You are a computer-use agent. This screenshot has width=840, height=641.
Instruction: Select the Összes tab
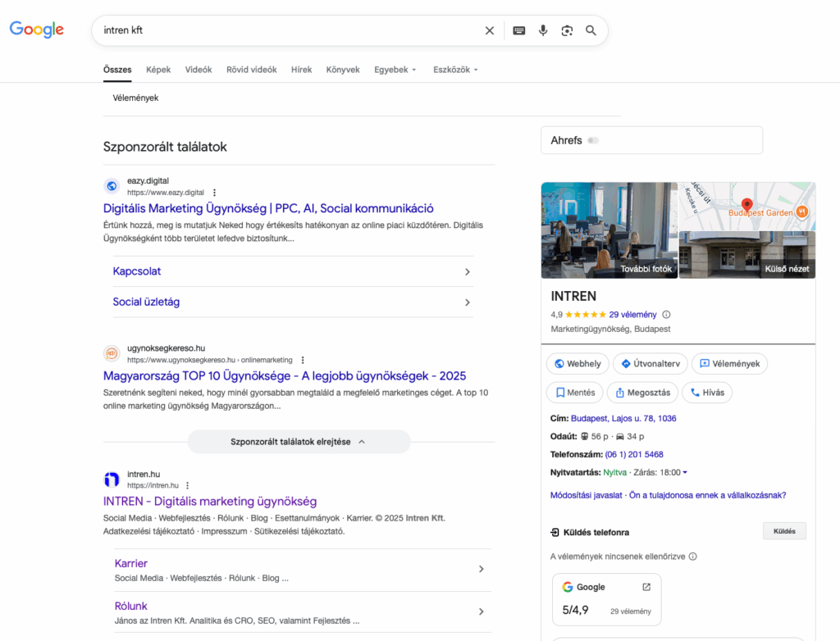[x=117, y=70]
